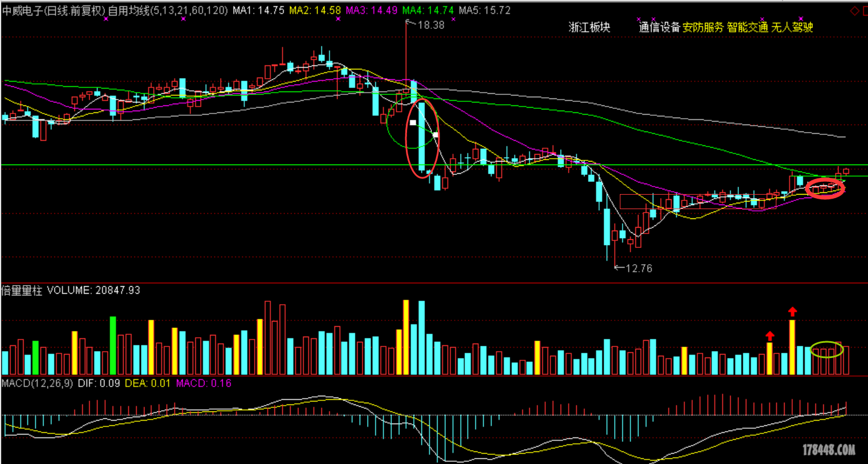
Task: Open the 无人驾驶 concept tag
Action: pyautogui.click(x=792, y=27)
